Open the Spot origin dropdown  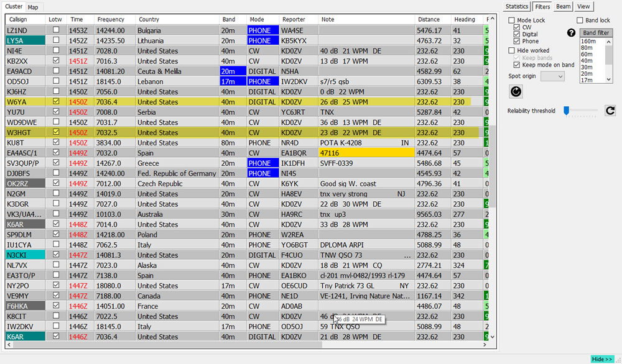pos(552,76)
